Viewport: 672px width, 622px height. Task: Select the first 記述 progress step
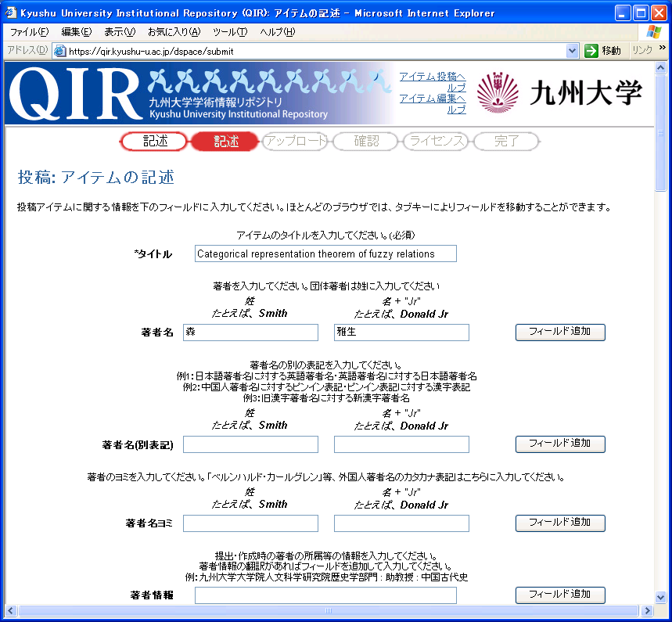154,142
